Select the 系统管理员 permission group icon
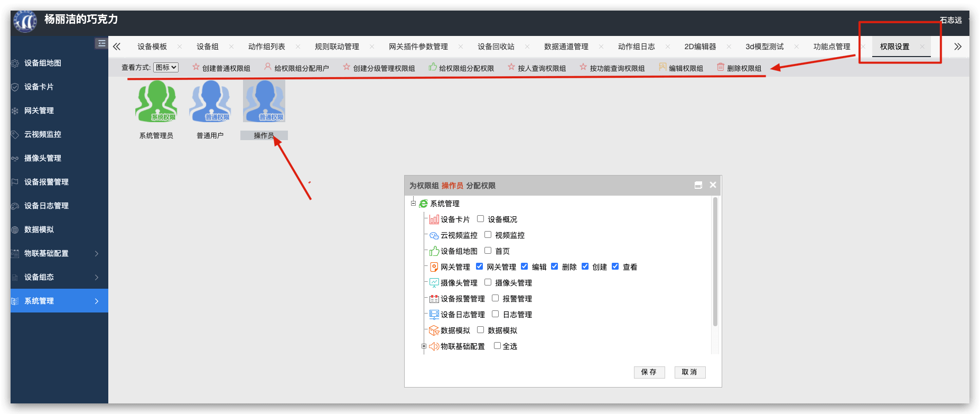The height and width of the screenshot is (414, 980). pyautogui.click(x=156, y=102)
